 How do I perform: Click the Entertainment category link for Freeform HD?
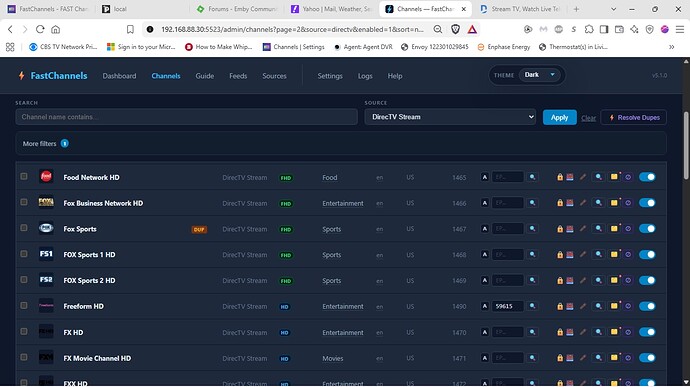click(343, 306)
